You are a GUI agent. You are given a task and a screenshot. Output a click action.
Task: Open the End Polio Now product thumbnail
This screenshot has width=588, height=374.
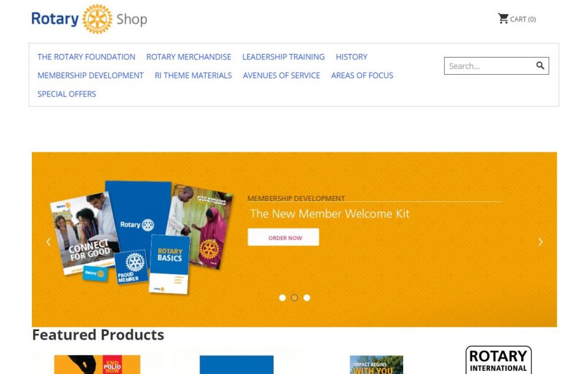(x=97, y=365)
